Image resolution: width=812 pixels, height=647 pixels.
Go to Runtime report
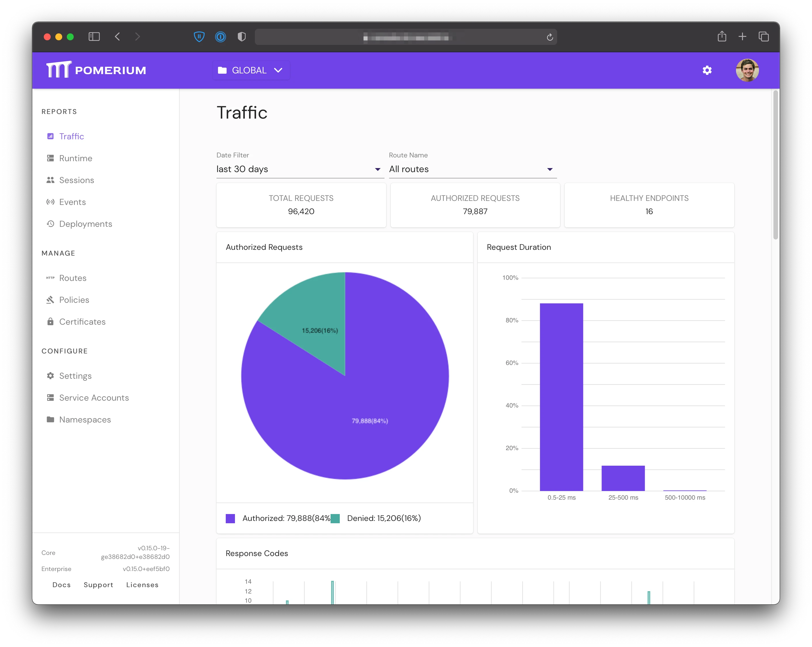[76, 159]
